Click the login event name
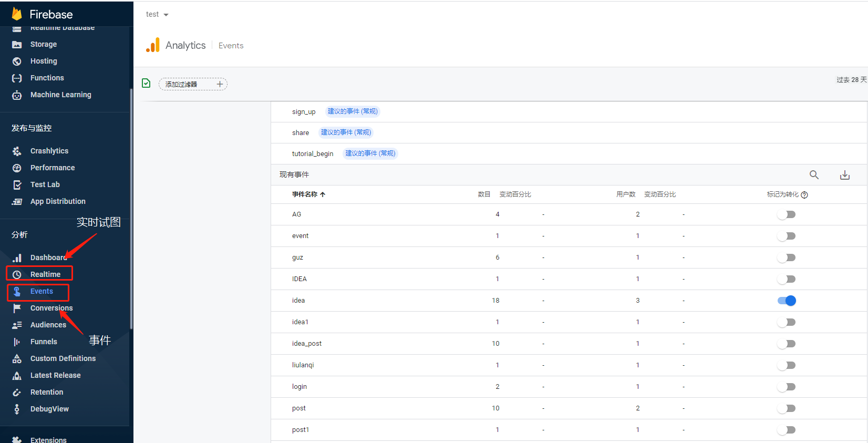 tap(299, 387)
